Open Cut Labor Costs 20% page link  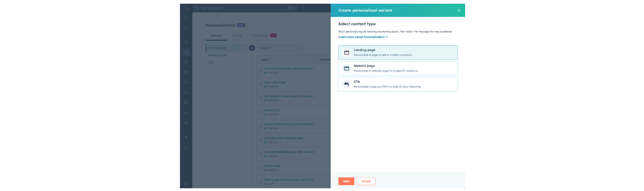click(289, 68)
